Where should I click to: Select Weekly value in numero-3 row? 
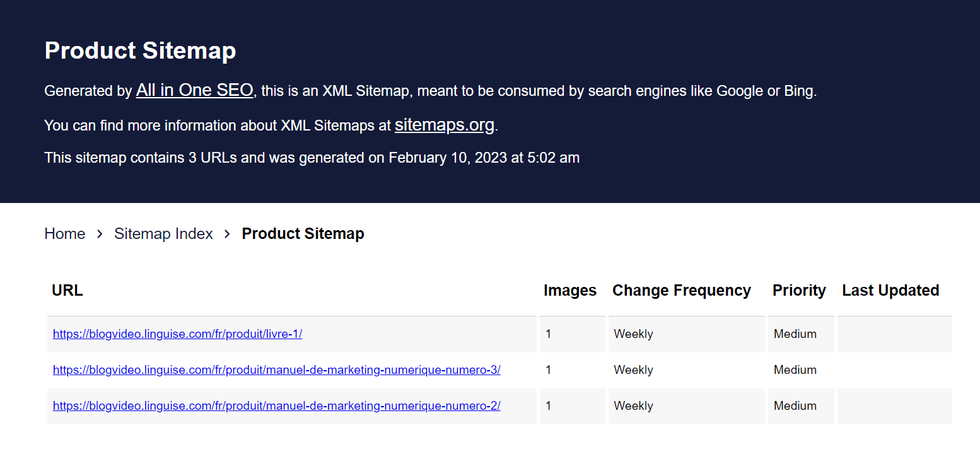point(633,370)
